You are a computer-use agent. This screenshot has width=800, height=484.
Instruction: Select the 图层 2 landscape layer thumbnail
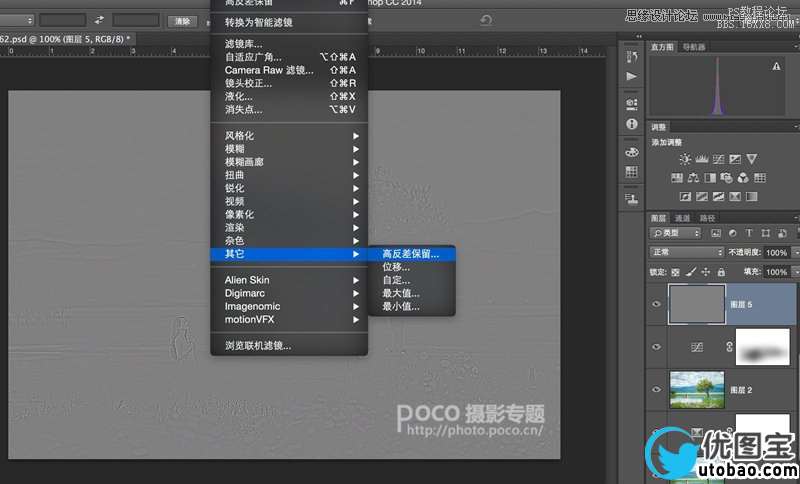click(696, 388)
